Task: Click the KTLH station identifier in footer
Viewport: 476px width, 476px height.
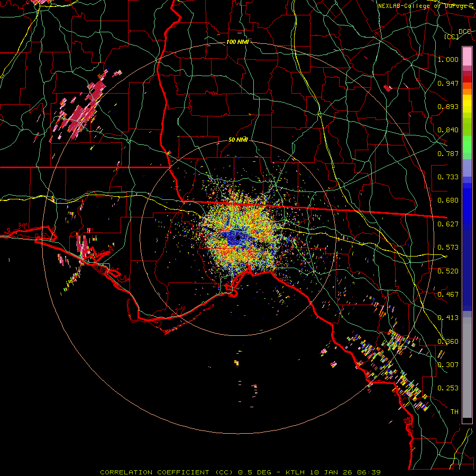Action: coord(296,472)
